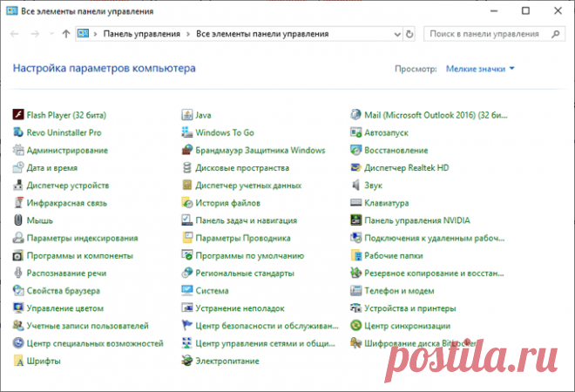575x392 pixels.
Task: Click the Диспетчер устройств icon
Action: pos(18,186)
